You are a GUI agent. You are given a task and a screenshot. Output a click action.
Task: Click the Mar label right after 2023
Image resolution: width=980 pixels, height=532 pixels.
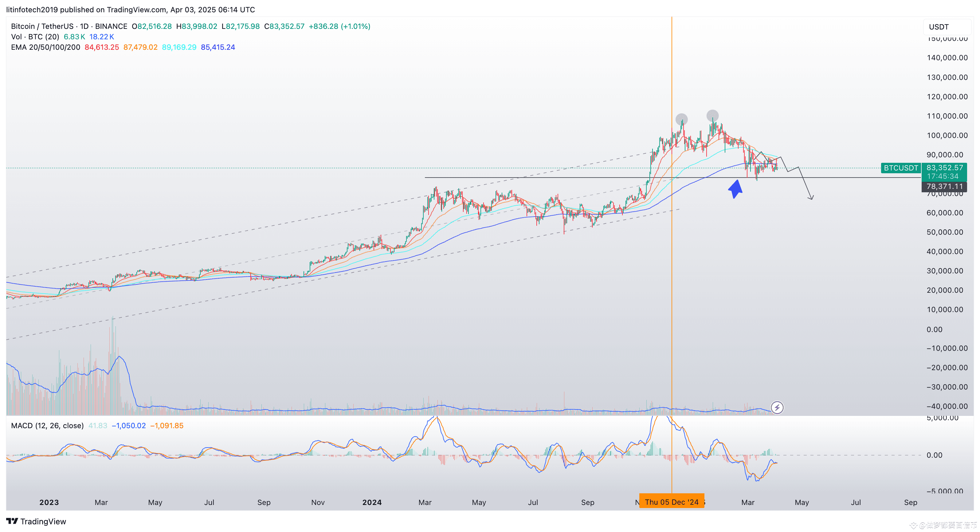click(x=101, y=502)
